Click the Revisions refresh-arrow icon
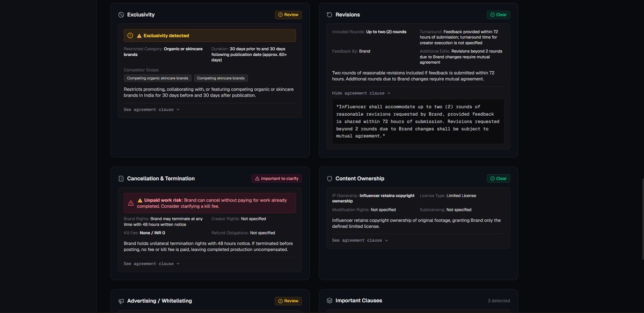The width and height of the screenshot is (644, 313). 330,14
